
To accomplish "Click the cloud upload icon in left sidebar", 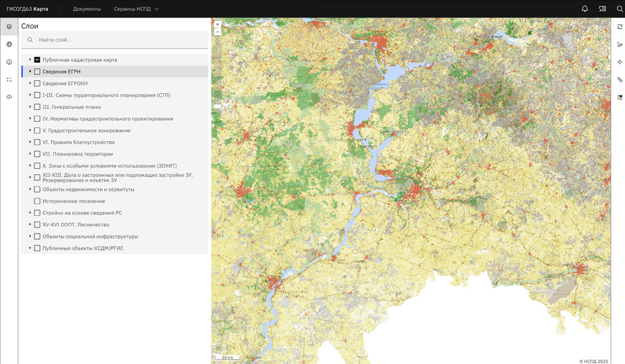I will (9, 97).
